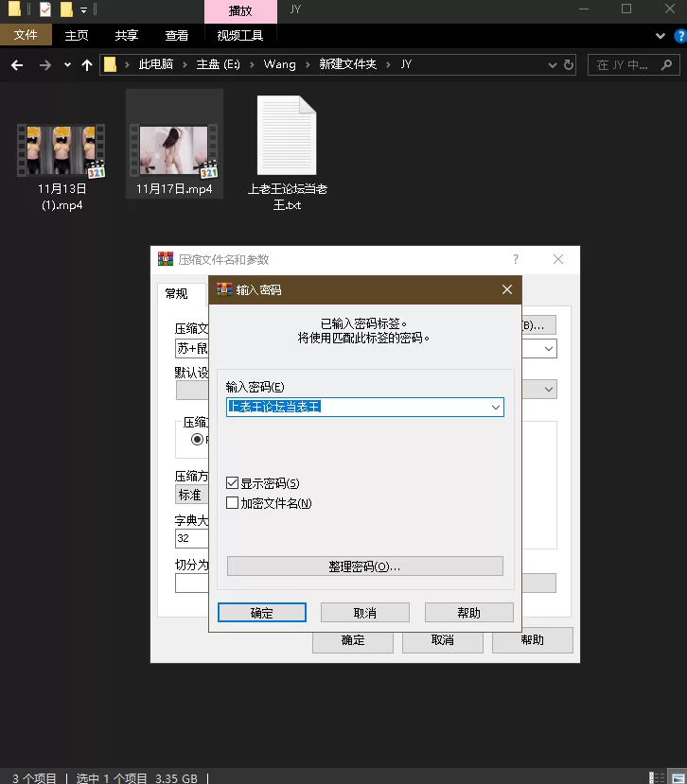The width and height of the screenshot is (687, 784).
Task: Open the 文件 menu
Action: tap(26, 36)
